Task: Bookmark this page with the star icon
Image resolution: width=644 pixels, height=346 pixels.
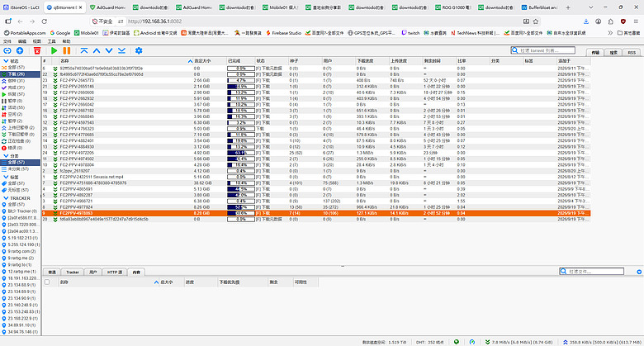Action: click(536, 21)
